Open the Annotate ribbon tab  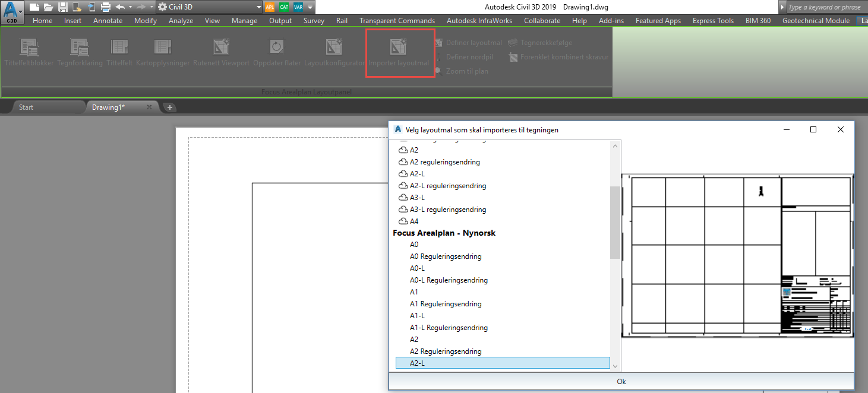[108, 21]
